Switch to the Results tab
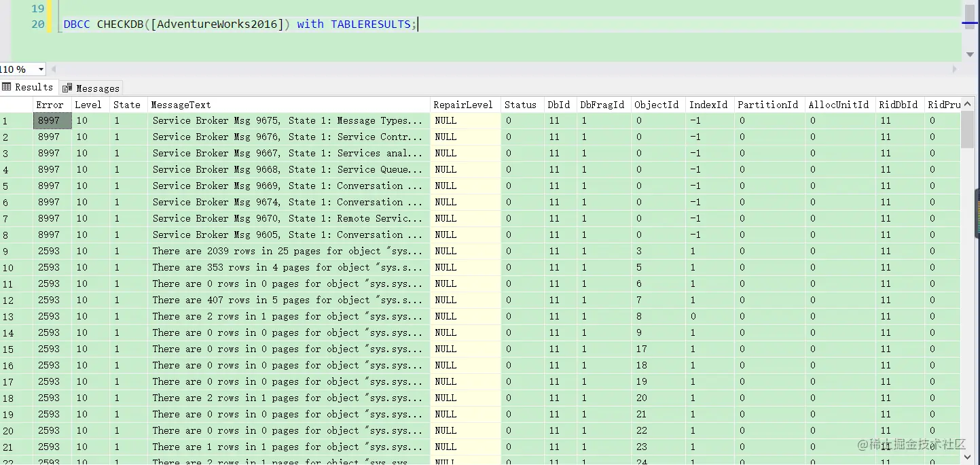 tap(28, 87)
